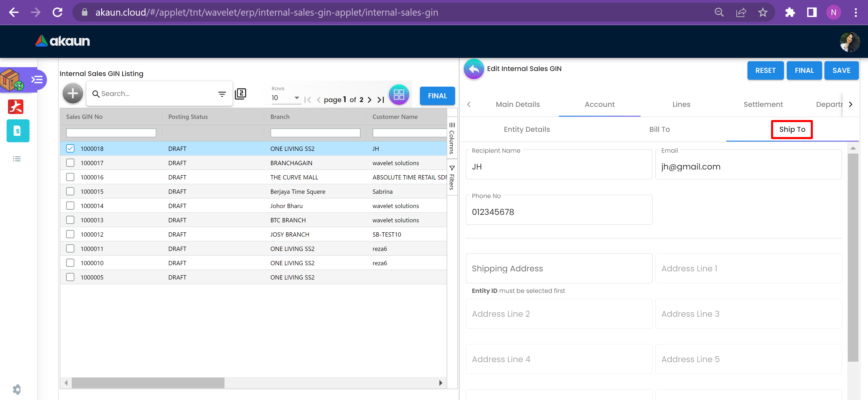Uncheck the checkbox for GIN 1000018
Image resolution: width=868 pixels, height=400 pixels.
point(70,148)
